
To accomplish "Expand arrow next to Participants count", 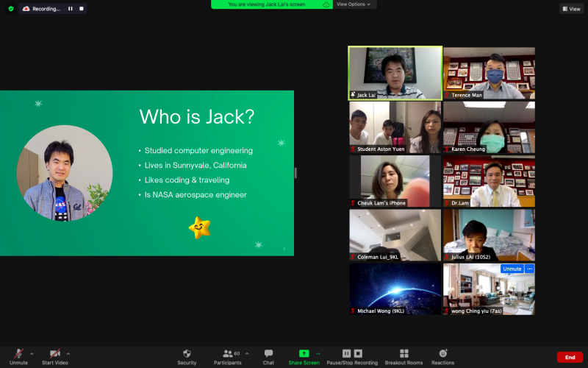I will point(247,353).
